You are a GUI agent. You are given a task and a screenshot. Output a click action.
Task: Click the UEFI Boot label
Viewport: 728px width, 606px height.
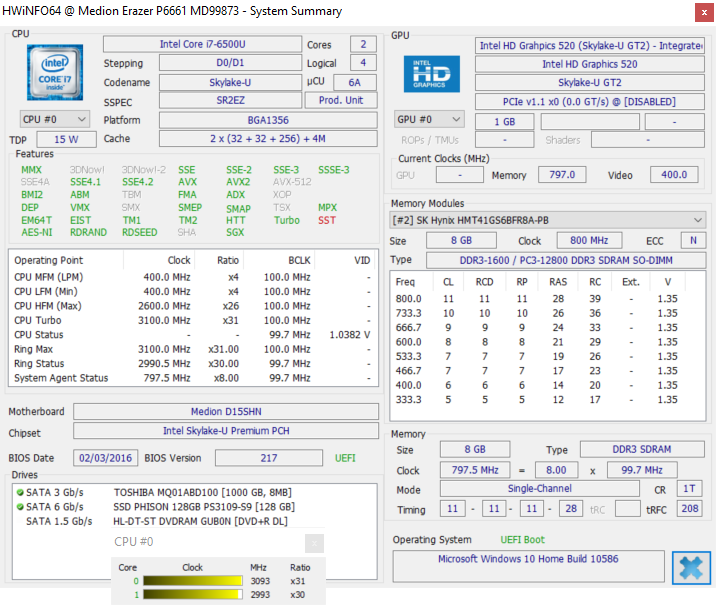pyautogui.click(x=522, y=540)
